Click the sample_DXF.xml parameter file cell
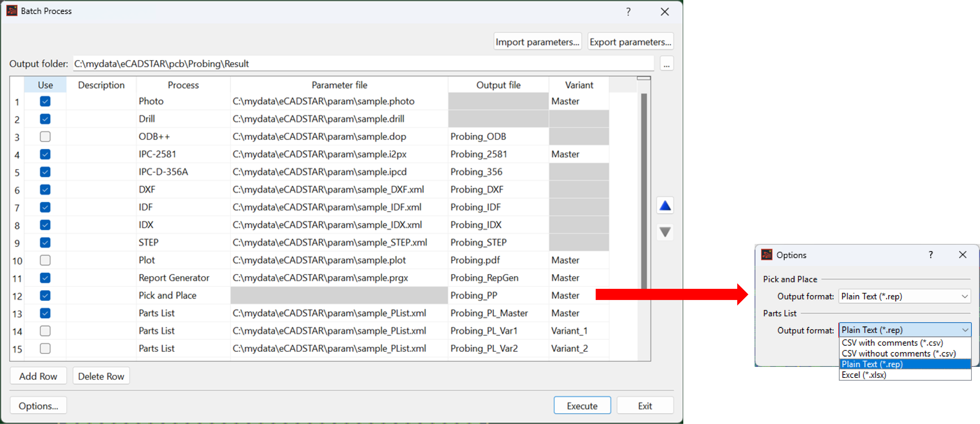Screen dimensions: 980x424 click(339, 189)
